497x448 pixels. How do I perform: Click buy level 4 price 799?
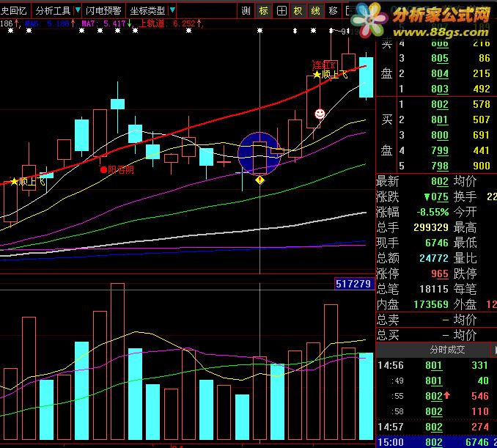[440, 150]
